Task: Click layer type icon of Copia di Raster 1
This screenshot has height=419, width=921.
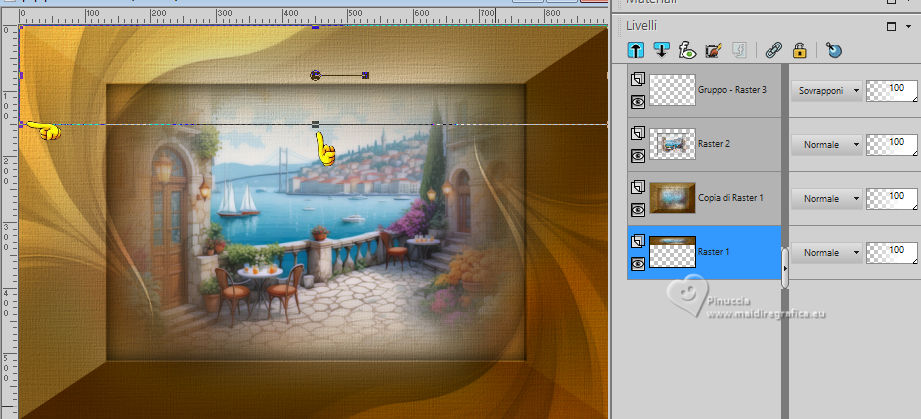Action: point(638,187)
